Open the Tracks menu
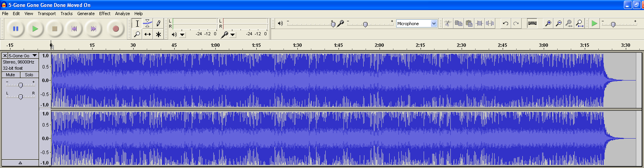Viewport: 644px width, 168px height. (x=67, y=14)
